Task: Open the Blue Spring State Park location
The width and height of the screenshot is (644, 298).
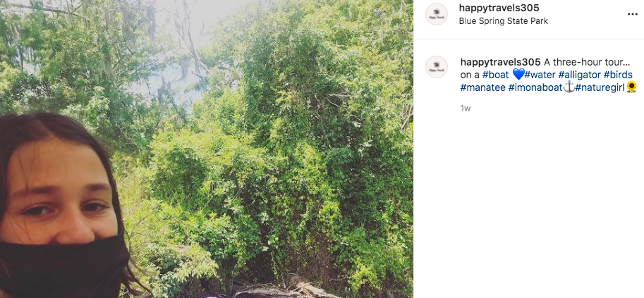Action: click(x=503, y=21)
